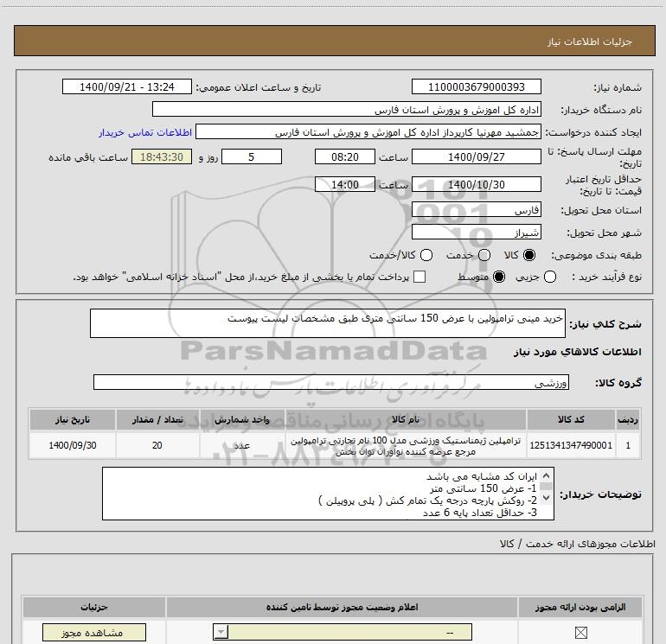Click buyer notes line 3- حداقل تعداد پایه 6 عدد
This screenshot has width=666, height=644.
(x=479, y=513)
